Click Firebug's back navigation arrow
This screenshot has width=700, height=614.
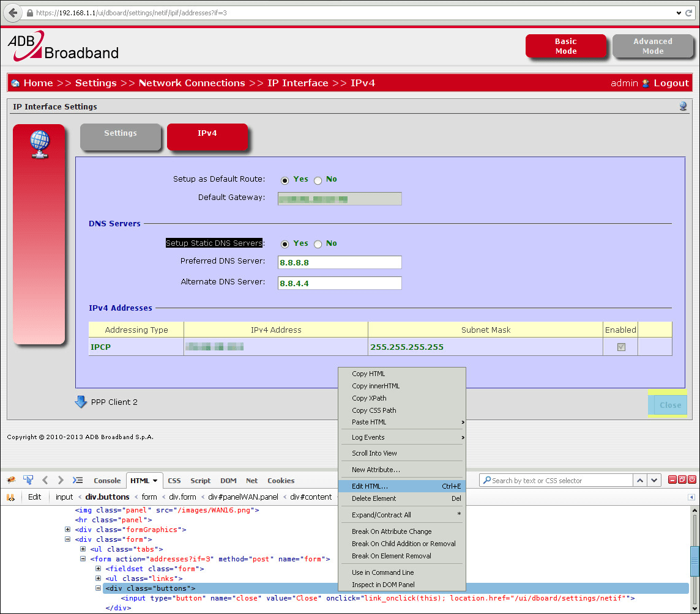(x=45, y=480)
